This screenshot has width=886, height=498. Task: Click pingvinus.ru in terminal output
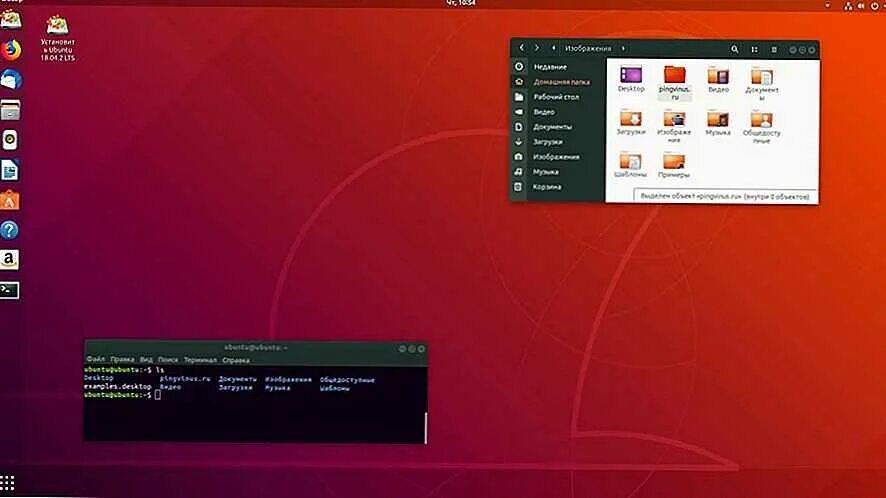point(185,379)
